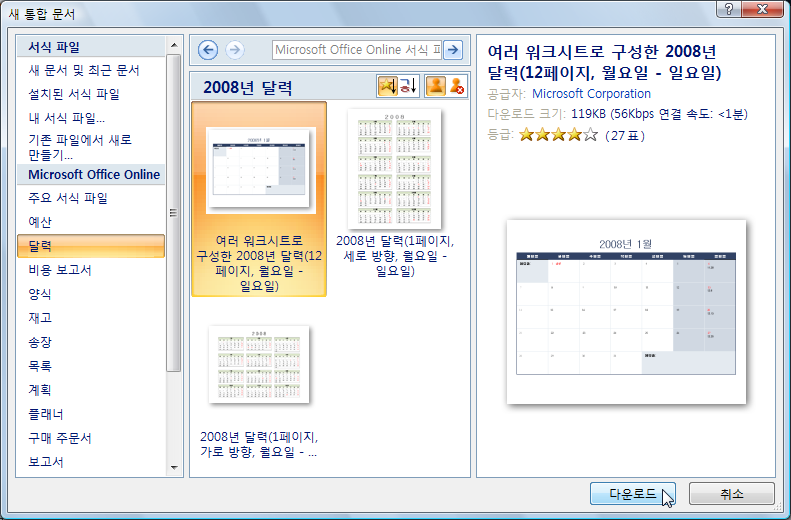Screen dimensions: 791x520
Task: Sort templates by star rating
Action: (387, 86)
